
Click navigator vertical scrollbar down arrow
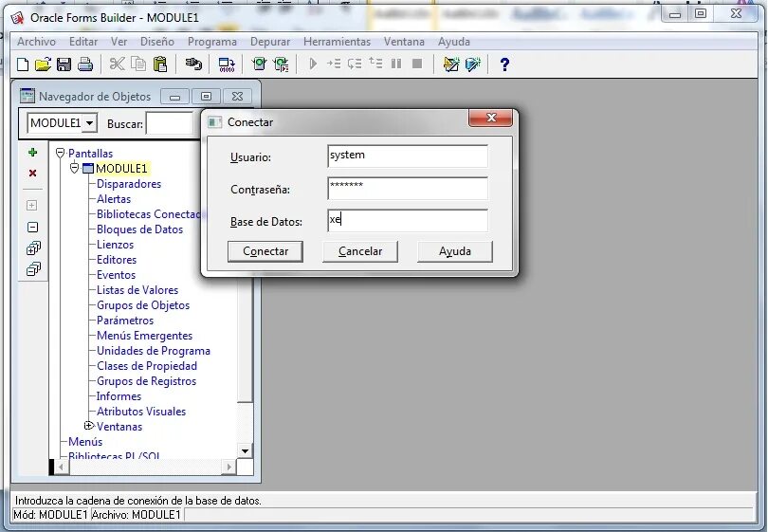(x=245, y=450)
